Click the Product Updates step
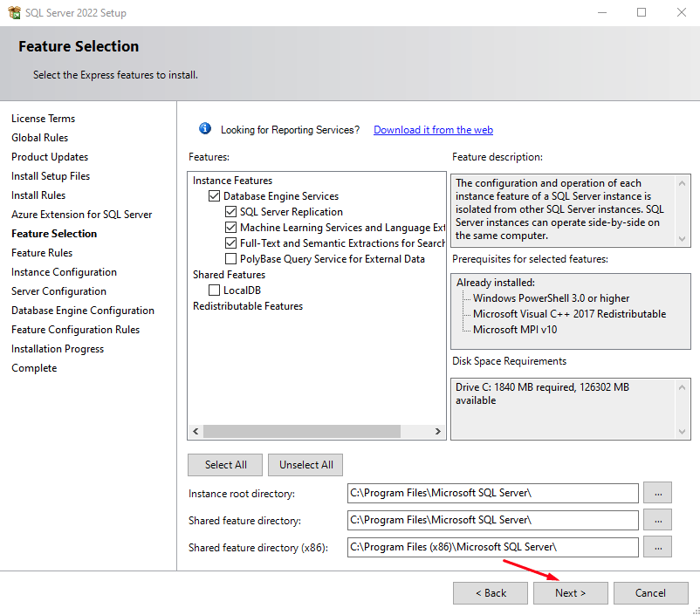The height and width of the screenshot is (615, 700). pyautogui.click(x=50, y=157)
